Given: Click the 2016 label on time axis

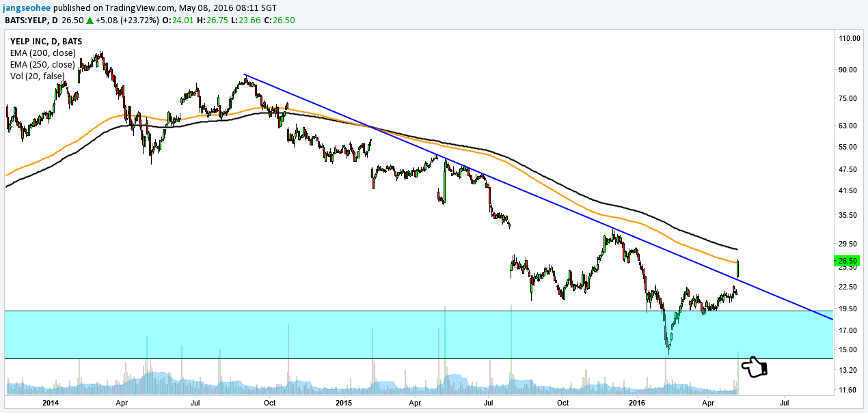Looking at the screenshot, I should pyautogui.click(x=636, y=403).
